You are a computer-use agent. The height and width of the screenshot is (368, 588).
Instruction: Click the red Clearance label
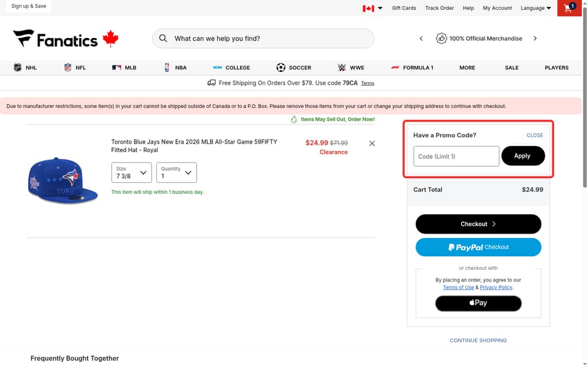click(x=333, y=152)
